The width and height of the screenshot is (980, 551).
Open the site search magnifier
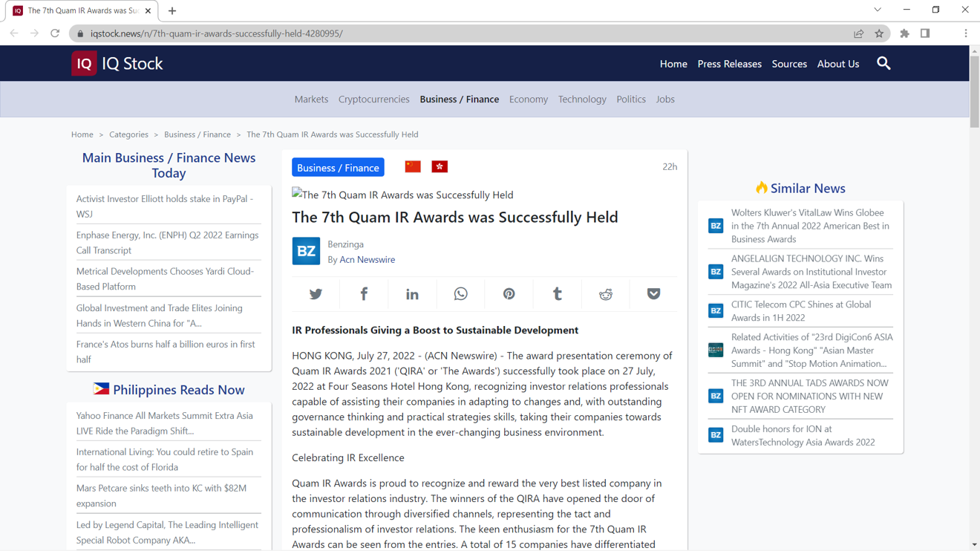tap(883, 63)
